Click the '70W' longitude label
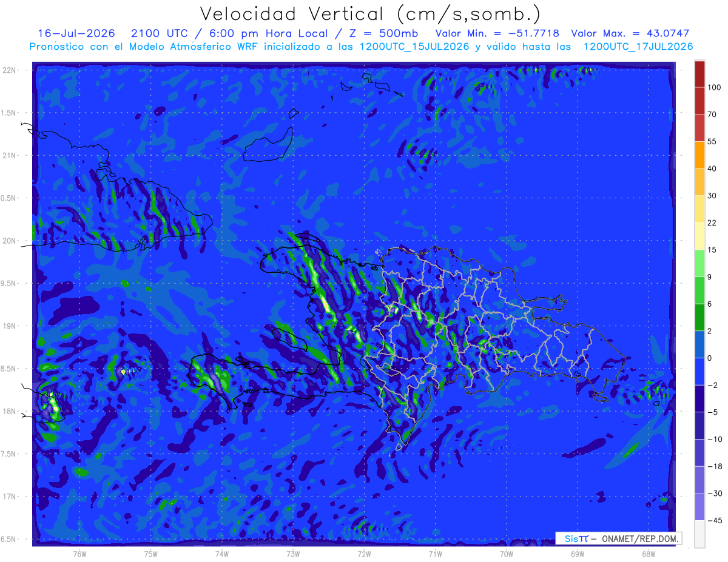Image resolution: width=728 pixels, height=562 pixels. (x=507, y=554)
